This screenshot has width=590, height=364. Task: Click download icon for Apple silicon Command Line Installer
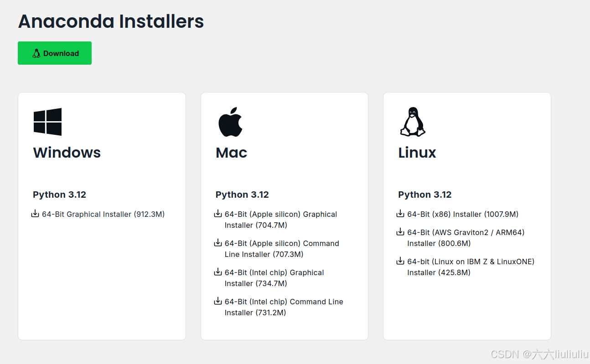tap(218, 242)
